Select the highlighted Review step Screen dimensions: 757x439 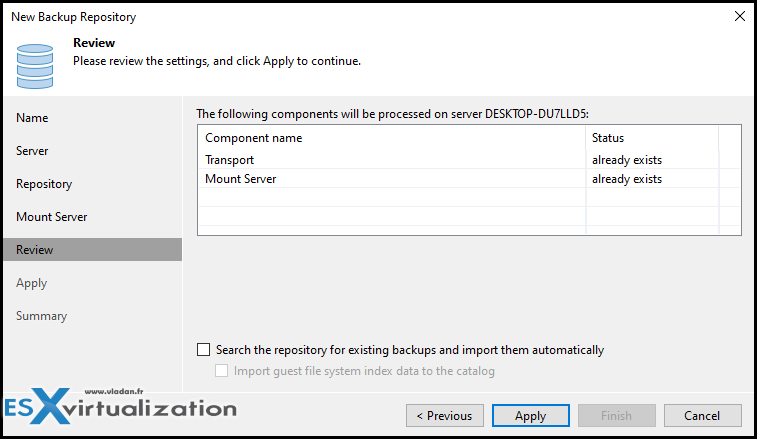tap(93, 250)
